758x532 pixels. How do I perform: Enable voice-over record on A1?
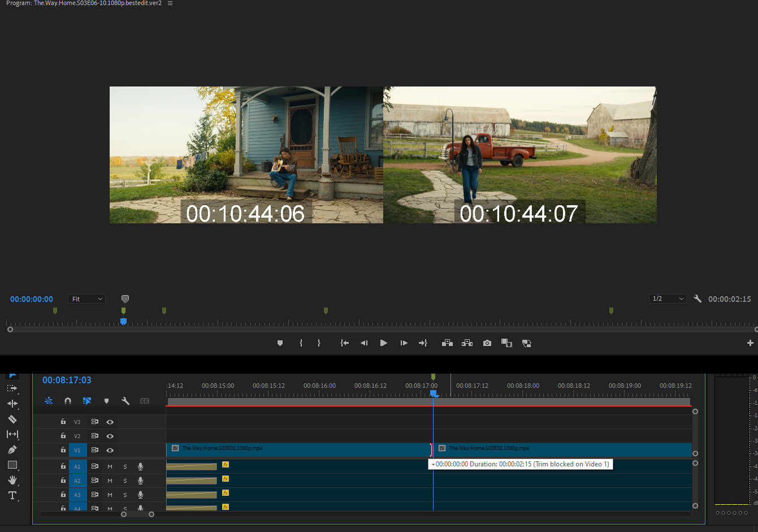[x=140, y=466]
